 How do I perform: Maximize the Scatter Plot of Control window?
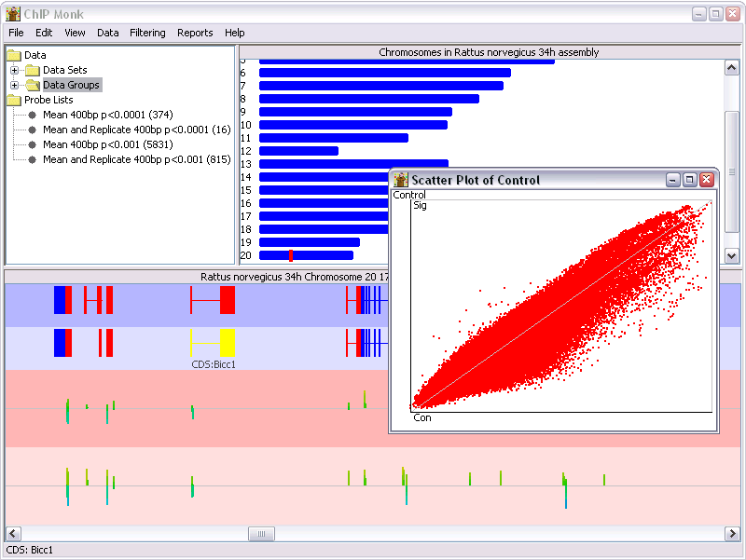690,180
